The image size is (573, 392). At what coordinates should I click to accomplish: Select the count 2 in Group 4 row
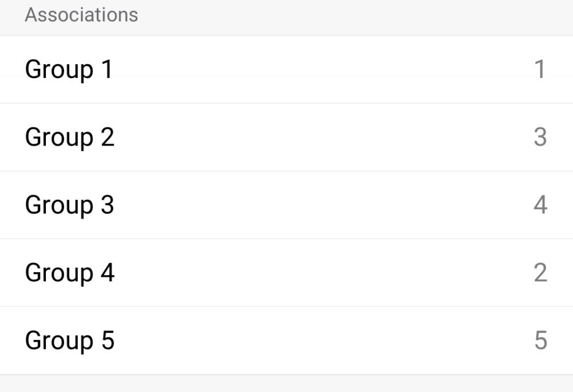[540, 273]
